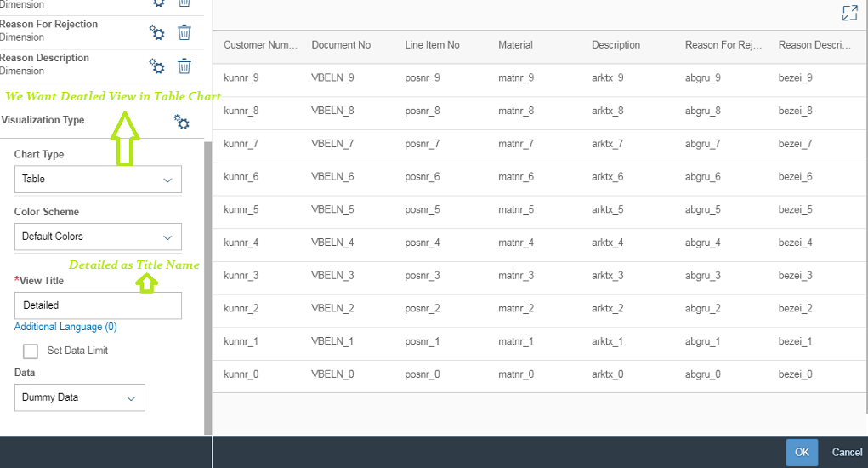Delete the Reason Description dimension
This screenshot has width=868, height=468.
click(x=184, y=66)
